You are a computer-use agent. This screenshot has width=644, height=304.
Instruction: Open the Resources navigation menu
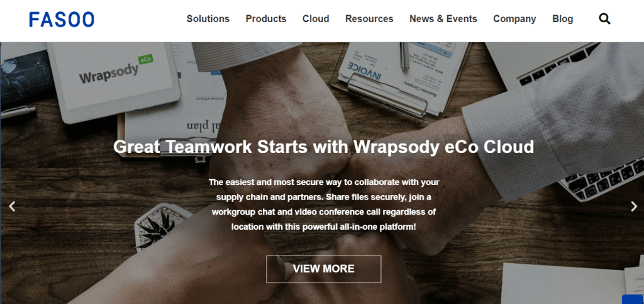click(369, 19)
